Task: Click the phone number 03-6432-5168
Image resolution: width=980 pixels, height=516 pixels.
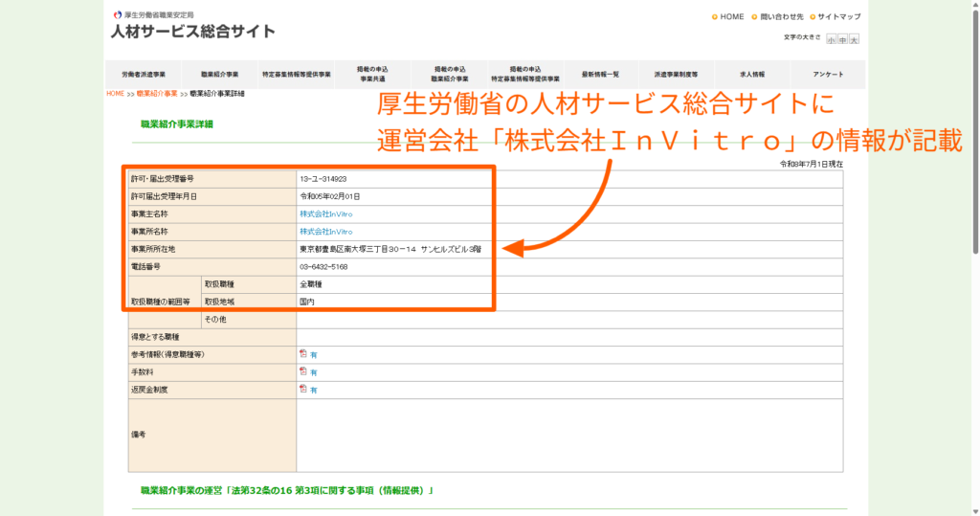Action: pos(323,266)
